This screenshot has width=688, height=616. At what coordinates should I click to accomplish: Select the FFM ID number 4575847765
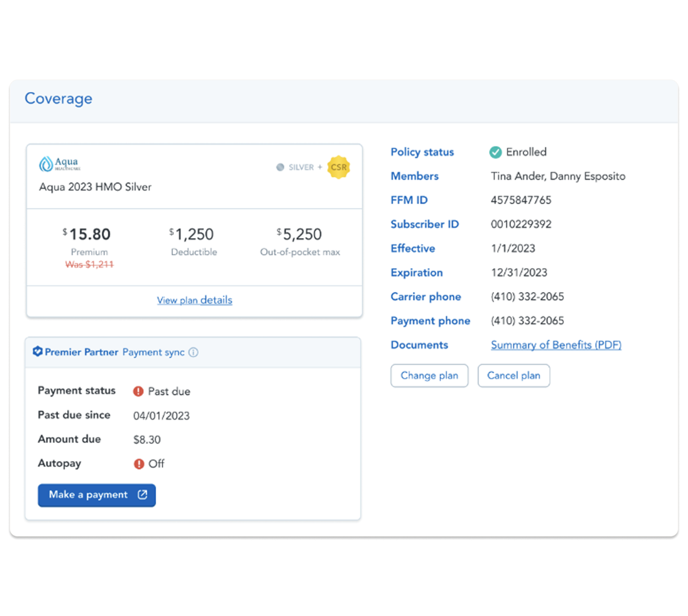521,200
